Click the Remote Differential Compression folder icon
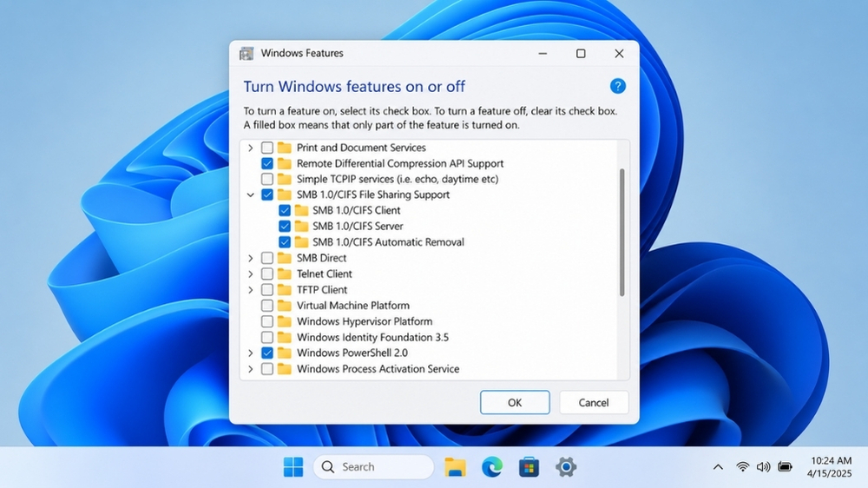Viewport: 868px width, 488px height. coord(285,163)
